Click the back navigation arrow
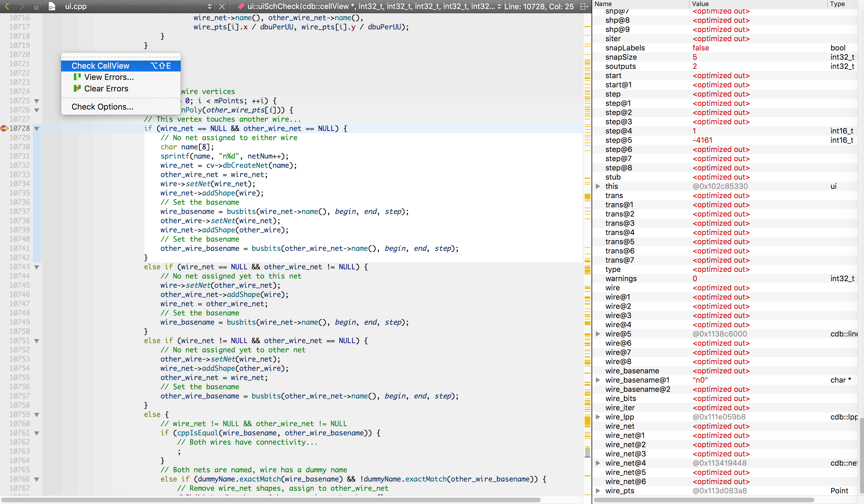Screen dimensions: 864x504 (x=7, y=6)
